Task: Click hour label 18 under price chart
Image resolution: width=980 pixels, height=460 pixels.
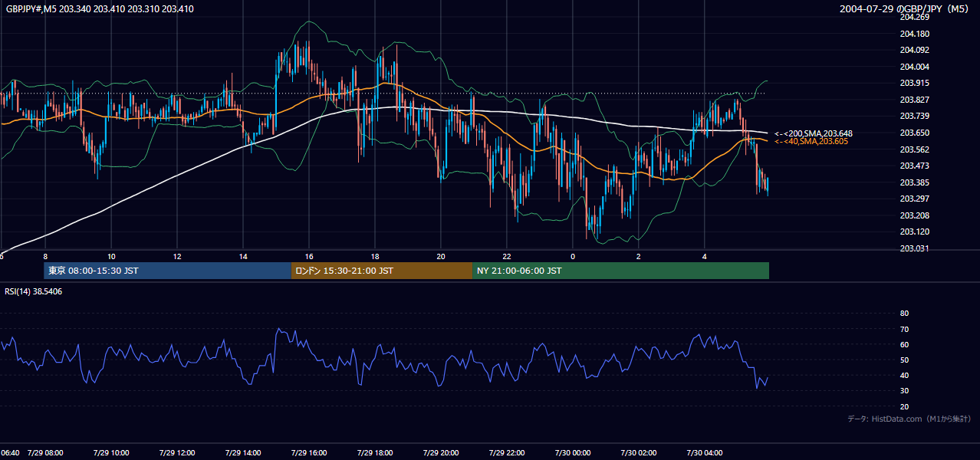Action: pyautogui.click(x=375, y=256)
